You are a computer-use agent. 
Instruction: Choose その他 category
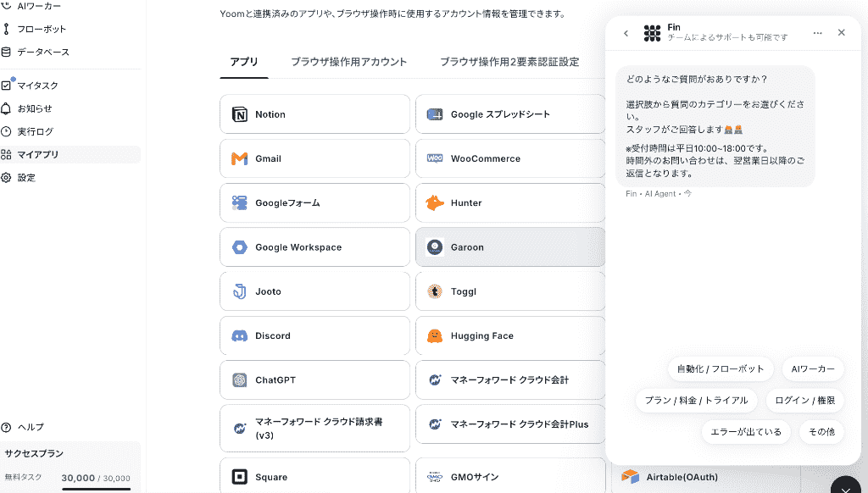(821, 432)
